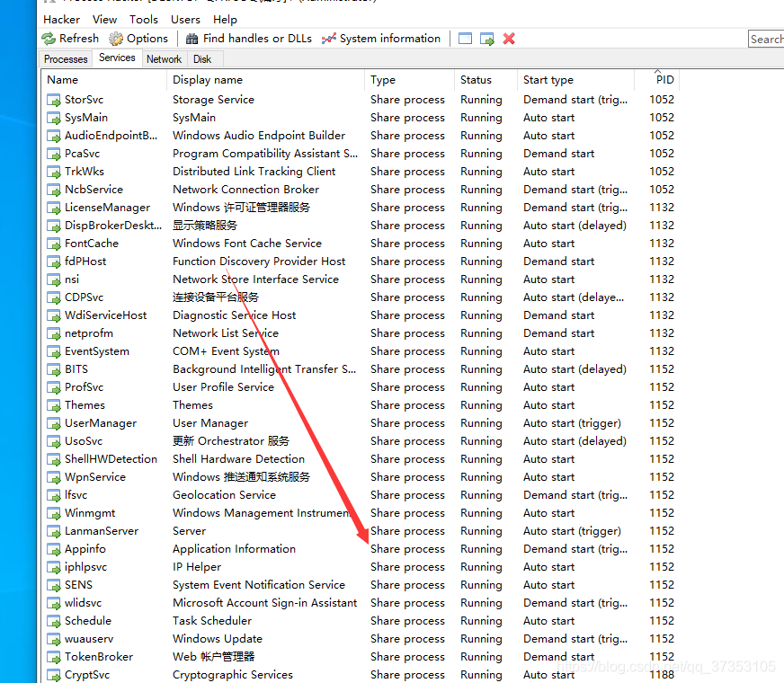
Task: Click the WdiServiceHost service icon
Action: click(54, 315)
